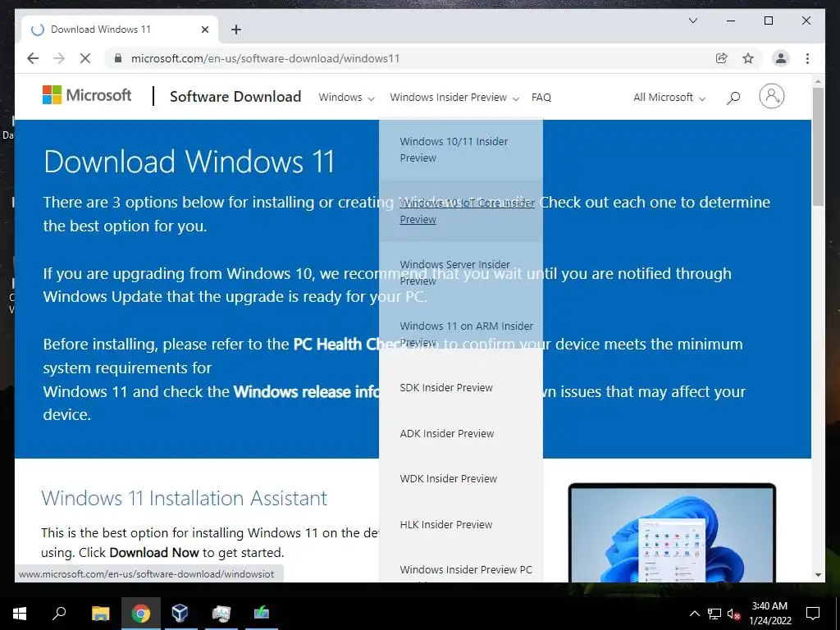Show hidden system tray icons chevron
The width and height of the screenshot is (840, 630).
[694, 614]
